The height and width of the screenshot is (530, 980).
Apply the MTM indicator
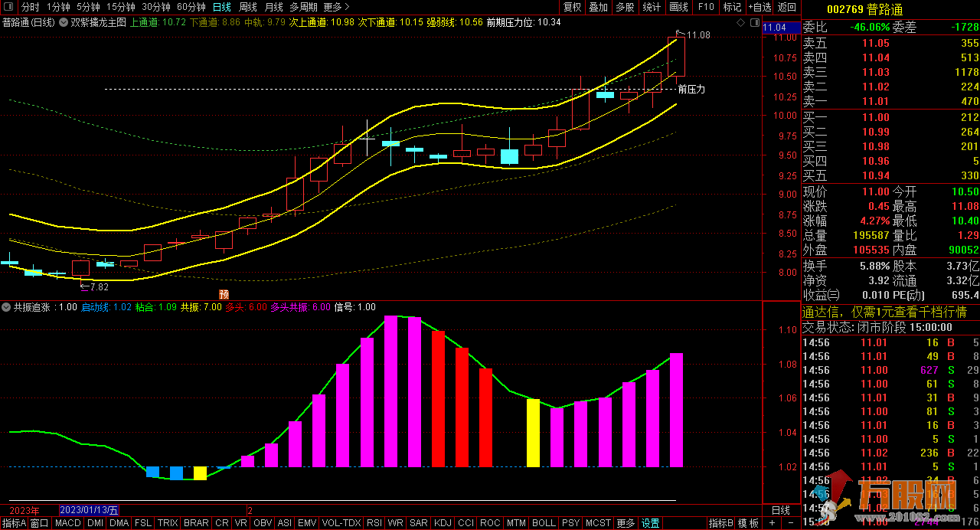click(x=517, y=523)
